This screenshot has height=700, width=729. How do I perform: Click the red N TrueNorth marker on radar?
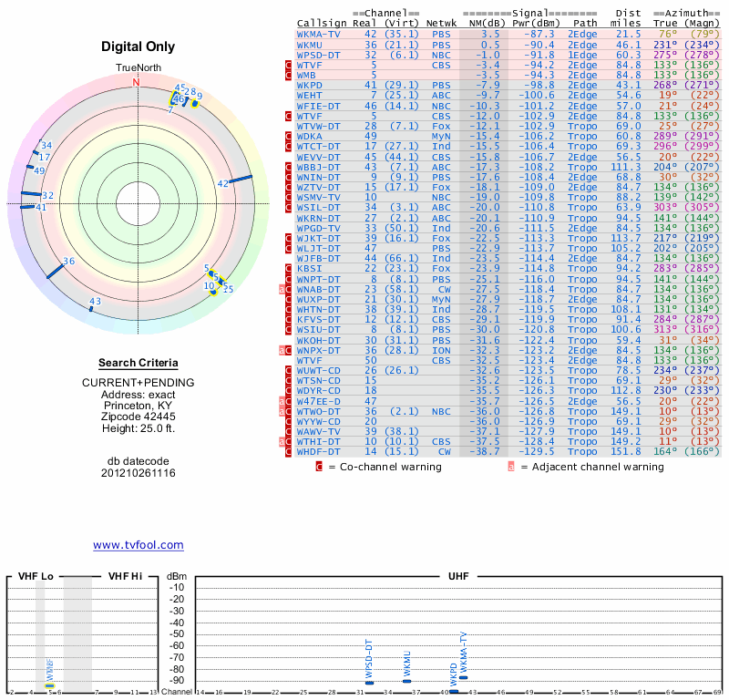pos(137,82)
